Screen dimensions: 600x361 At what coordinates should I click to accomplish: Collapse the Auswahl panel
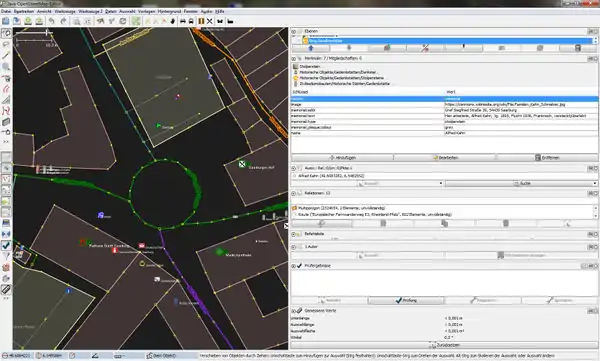pos(294,168)
